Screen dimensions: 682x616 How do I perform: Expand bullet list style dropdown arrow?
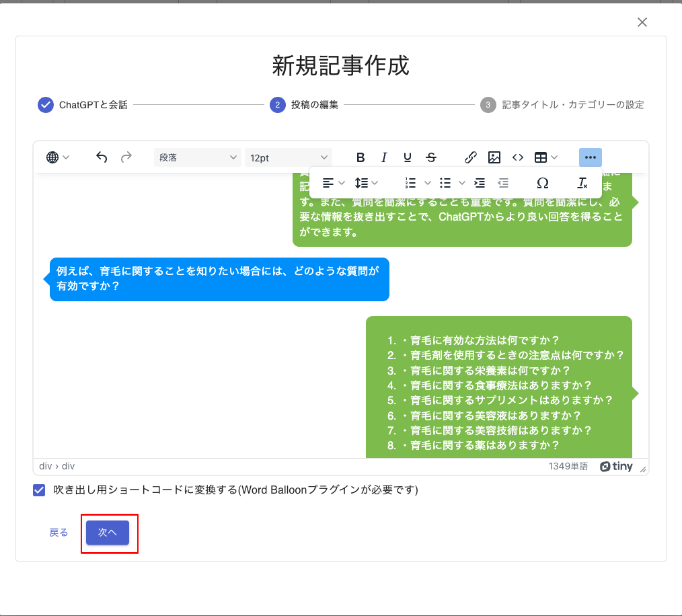point(462,183)
